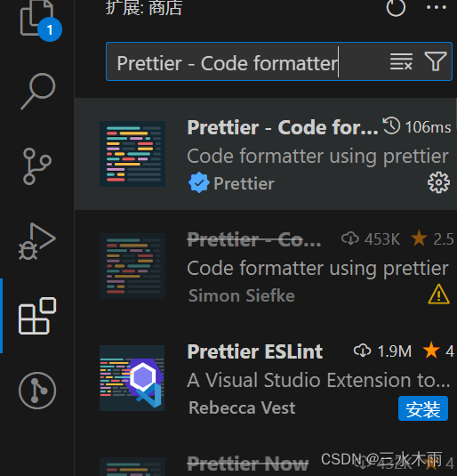This screenshot has height=476, width=457.
Task: Select Prettier - Code formatter by Prettier
Action: pyautogui.click(x=266, y=154)
